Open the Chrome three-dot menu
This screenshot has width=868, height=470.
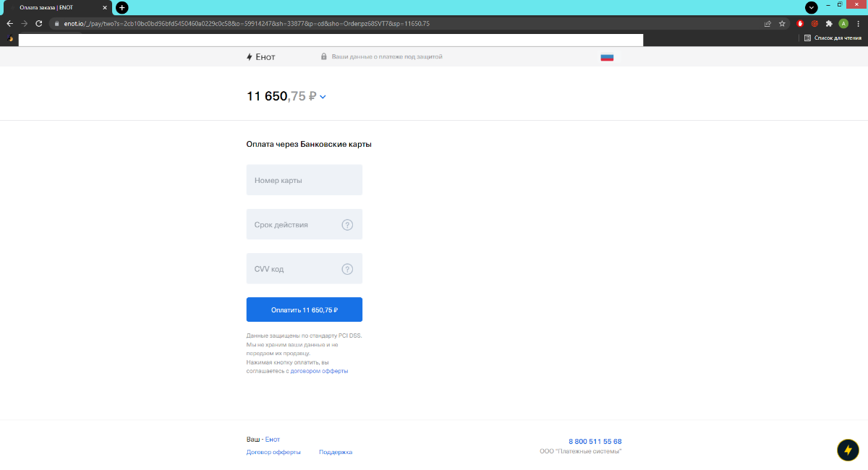coord(858,23)
